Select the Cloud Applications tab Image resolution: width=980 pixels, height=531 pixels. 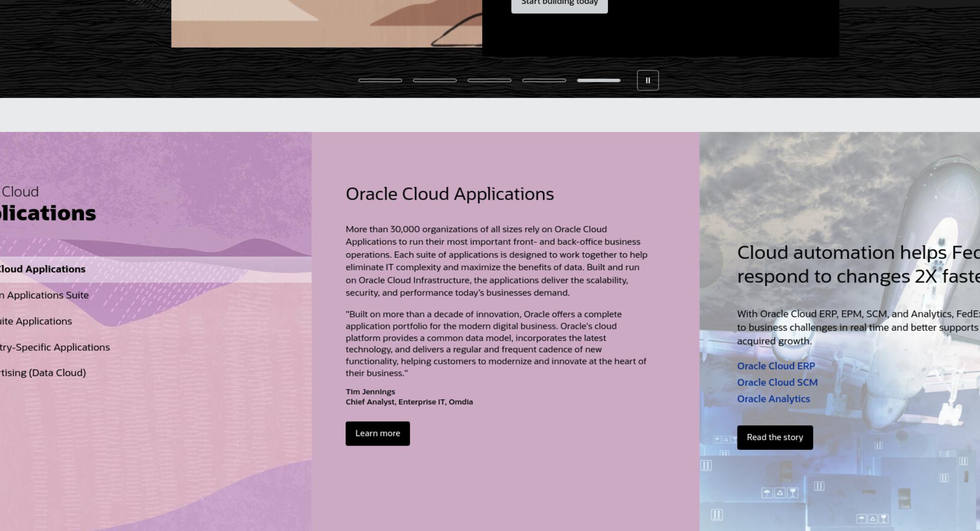coord(156,269)
